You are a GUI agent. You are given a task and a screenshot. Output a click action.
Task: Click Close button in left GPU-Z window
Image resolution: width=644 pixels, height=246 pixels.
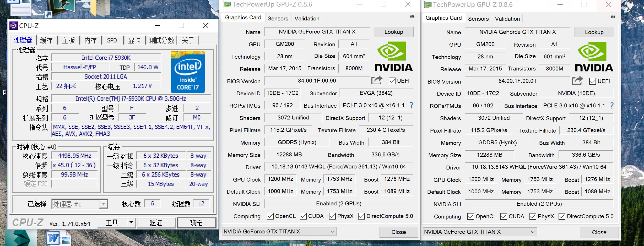[399, 232]
